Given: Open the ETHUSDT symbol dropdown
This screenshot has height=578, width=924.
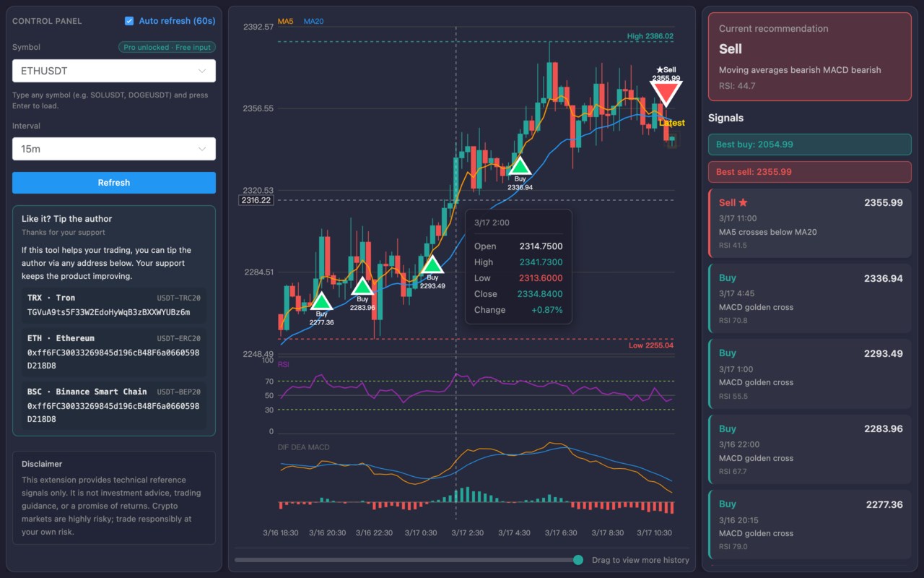Looking at the screenshot, I should tap(114, 71).
